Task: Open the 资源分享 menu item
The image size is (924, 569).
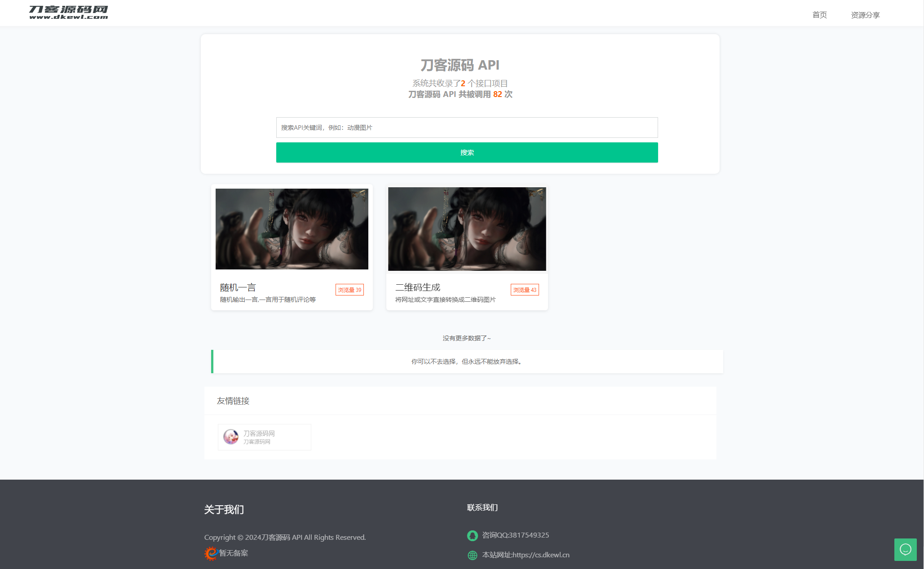Action: 865,14
